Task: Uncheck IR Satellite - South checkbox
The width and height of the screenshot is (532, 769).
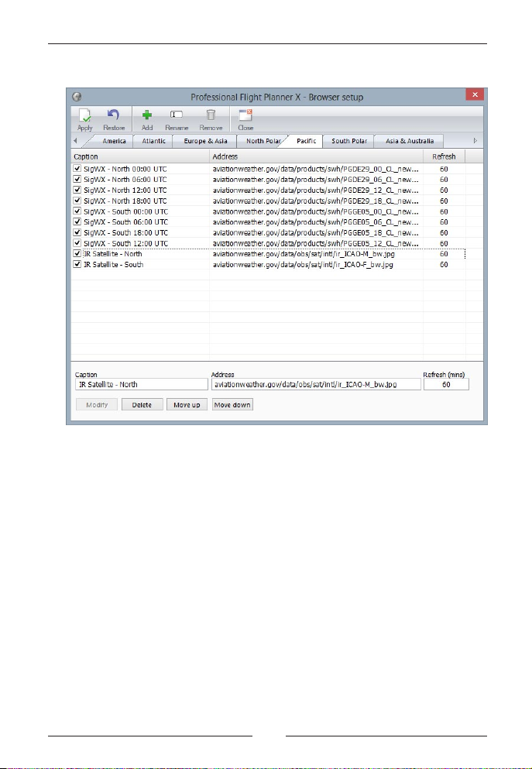Action: click(77, 264)
